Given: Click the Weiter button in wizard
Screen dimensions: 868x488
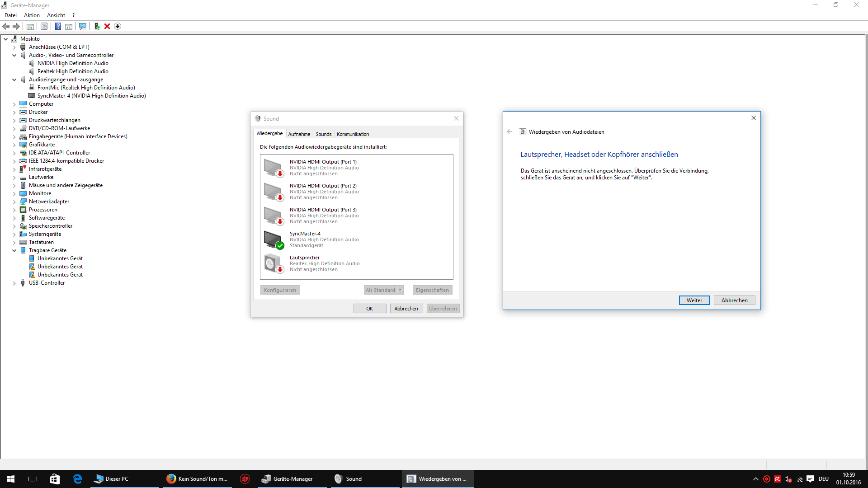Looking at the screenshot, I should 694,300.
